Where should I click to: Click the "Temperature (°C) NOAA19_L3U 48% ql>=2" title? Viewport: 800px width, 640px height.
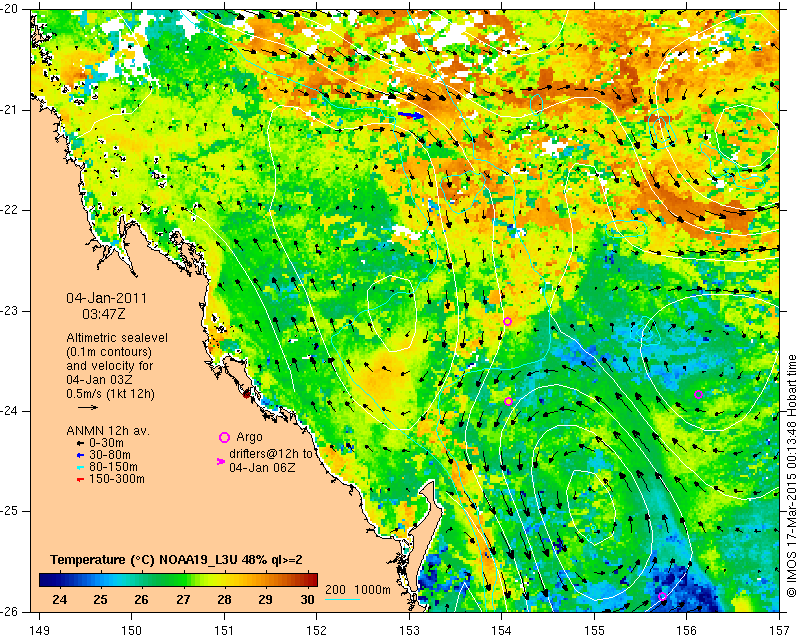pyautogui.click(x=177, y=560)
